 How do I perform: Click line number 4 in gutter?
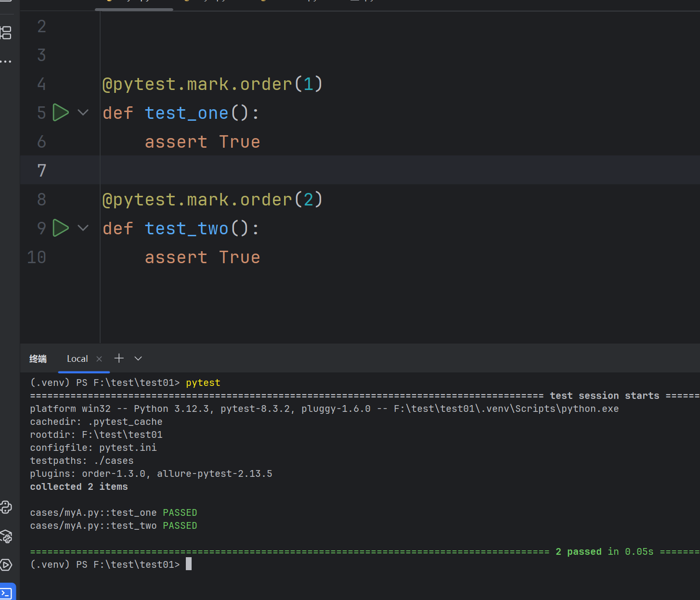click(41, 84)
